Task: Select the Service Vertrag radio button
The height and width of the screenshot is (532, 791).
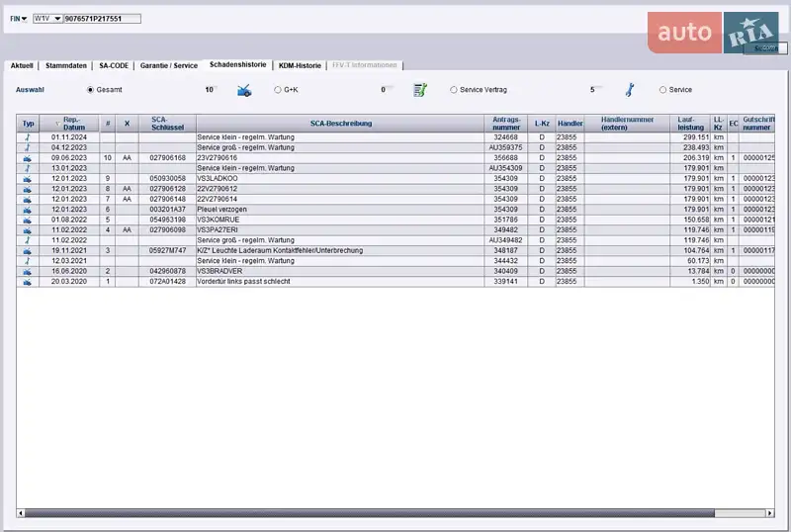Action: [454, 90]
